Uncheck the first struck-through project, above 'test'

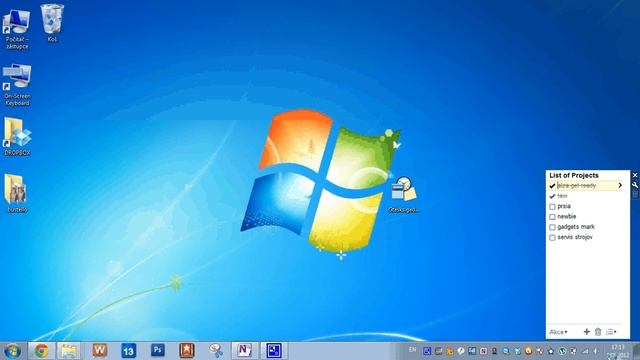[552, 186]
